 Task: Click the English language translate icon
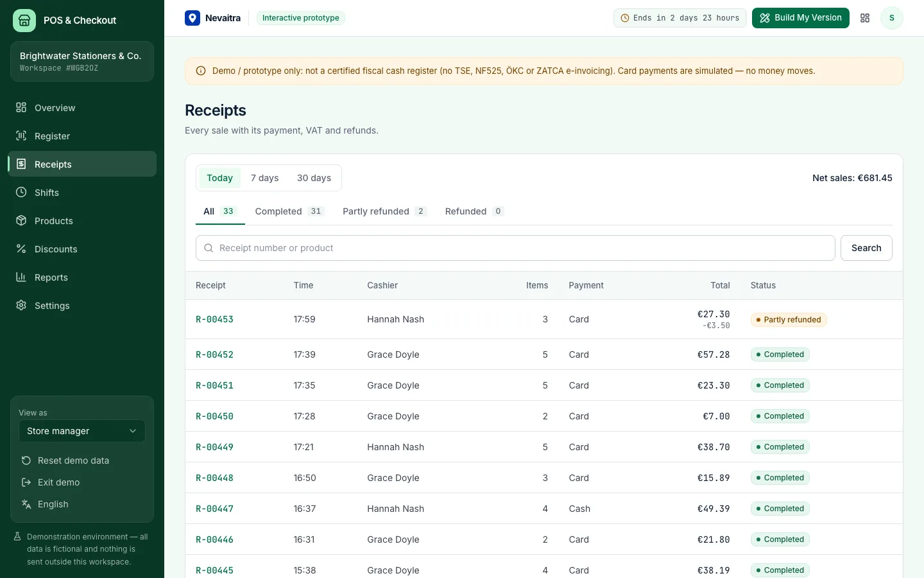(x=26, y=504)
